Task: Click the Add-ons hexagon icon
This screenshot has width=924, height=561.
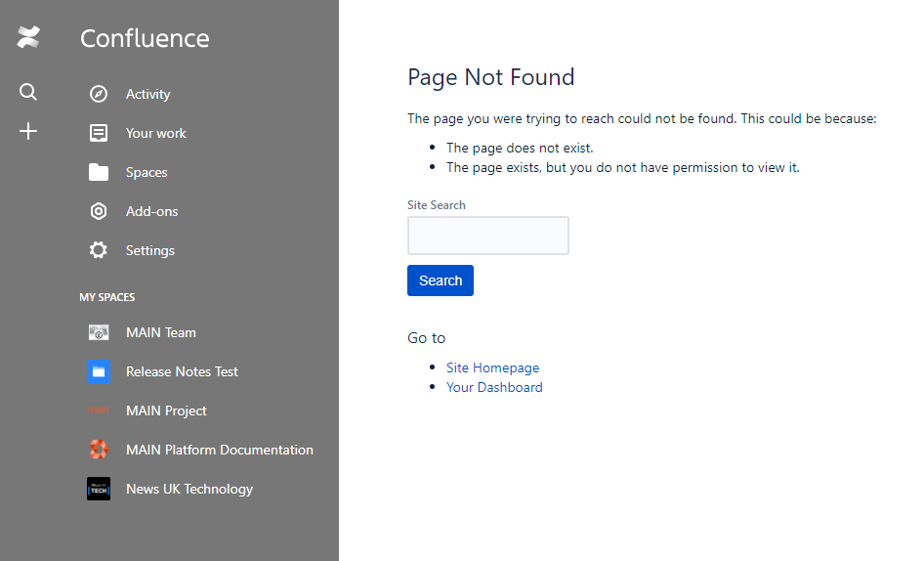Action: [99, 211]
